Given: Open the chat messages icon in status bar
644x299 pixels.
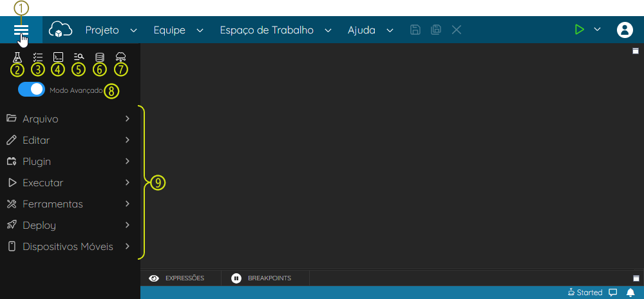Looking at the screenshot, I should click(613, 293).
